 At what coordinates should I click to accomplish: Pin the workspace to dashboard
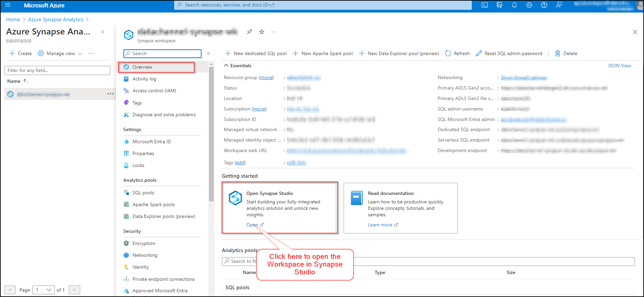click(249, 32)
